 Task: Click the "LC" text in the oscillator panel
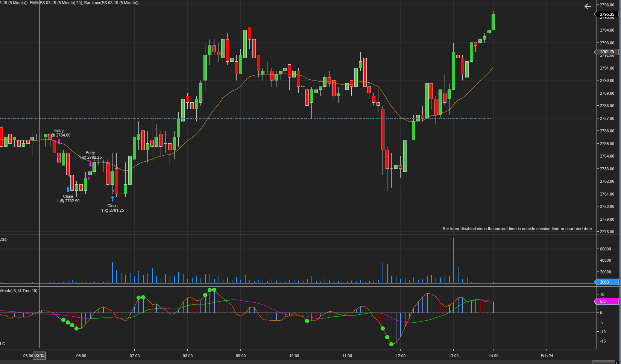[3, 344]
